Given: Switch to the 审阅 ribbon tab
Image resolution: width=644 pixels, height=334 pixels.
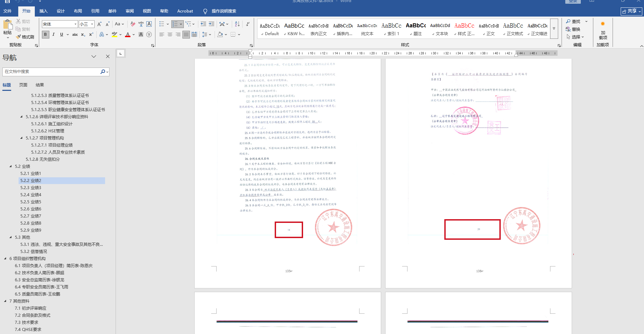Looking at the screenshot, I should [x=130, y=11].
